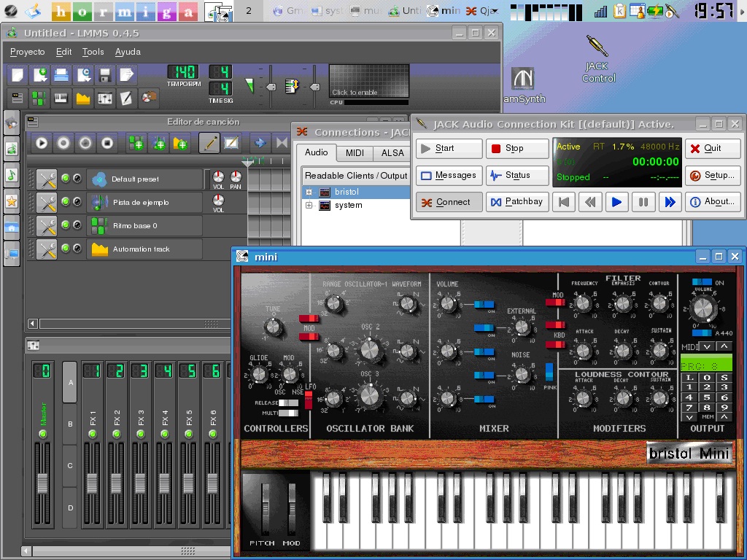Screen dimensions: 747x560
Task: Open My Samples in LMMS sidebar
Action: click(12, 175)
